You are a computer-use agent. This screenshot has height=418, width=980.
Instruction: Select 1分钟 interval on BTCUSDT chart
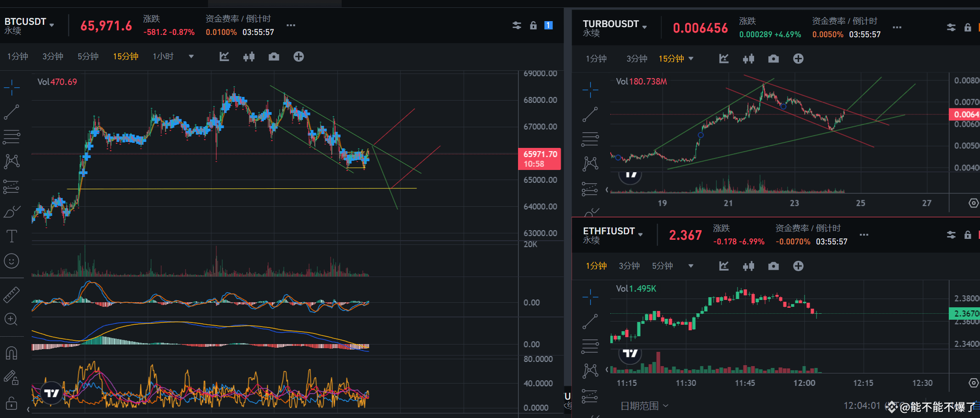(17, 56)
